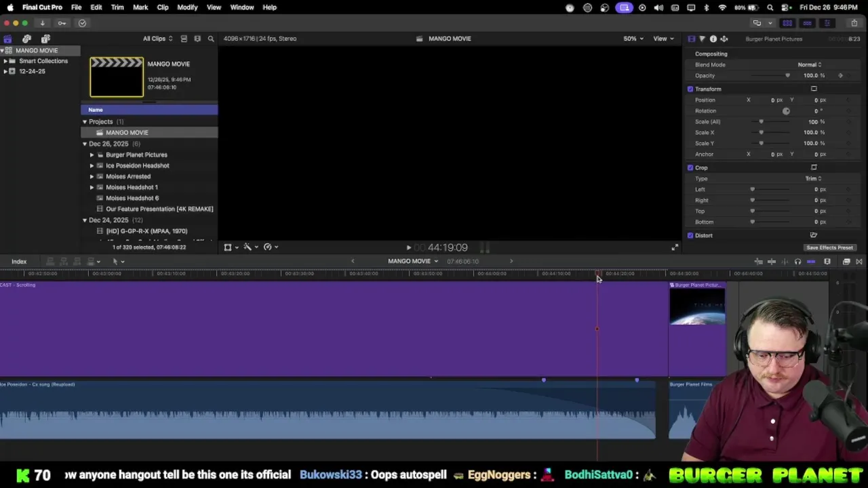This screenshot has width=868, height=488.
Task: Open the Edit menu
Action: pos(96,7)
